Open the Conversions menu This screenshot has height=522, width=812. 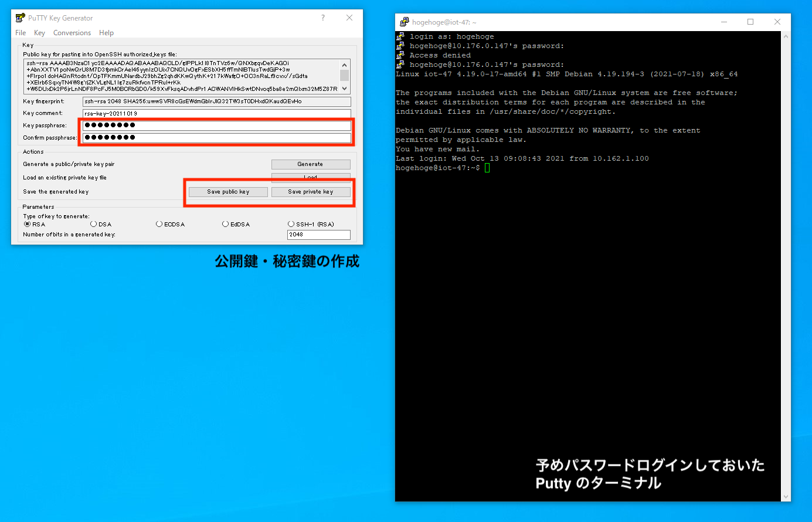[x=72, y=33]
